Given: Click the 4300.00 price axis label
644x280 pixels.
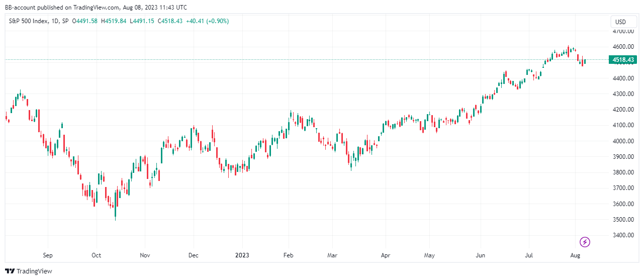Looking at the screenshot, I should pyautogui.click(x=622, y=94).
